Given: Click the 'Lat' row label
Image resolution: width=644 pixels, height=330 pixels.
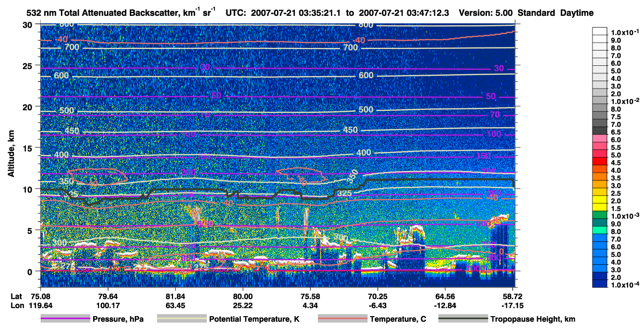Looking at the screenshot, I should pyautogui.click(x=16, y=296).
